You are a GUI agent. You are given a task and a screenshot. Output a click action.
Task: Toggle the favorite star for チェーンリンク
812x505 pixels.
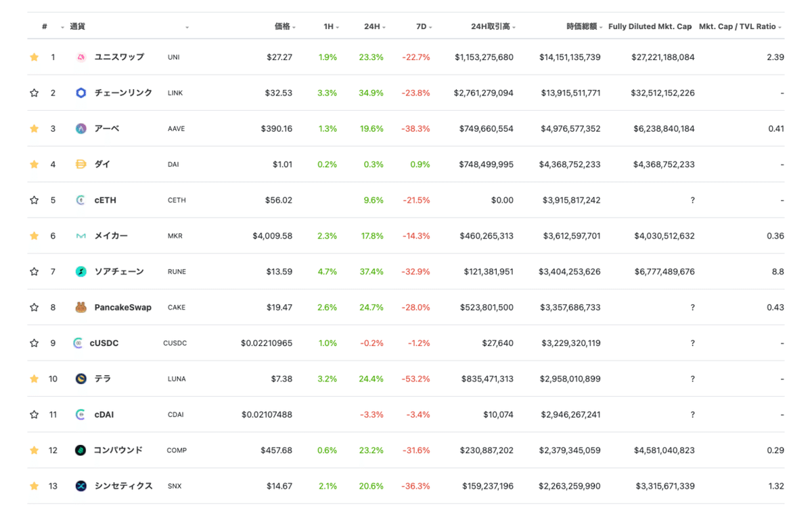coord(34,93)
